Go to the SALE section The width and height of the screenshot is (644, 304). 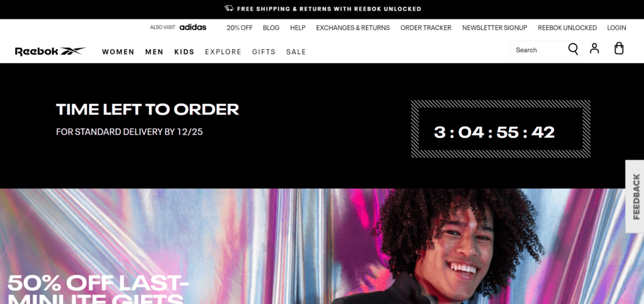point(296,52)
